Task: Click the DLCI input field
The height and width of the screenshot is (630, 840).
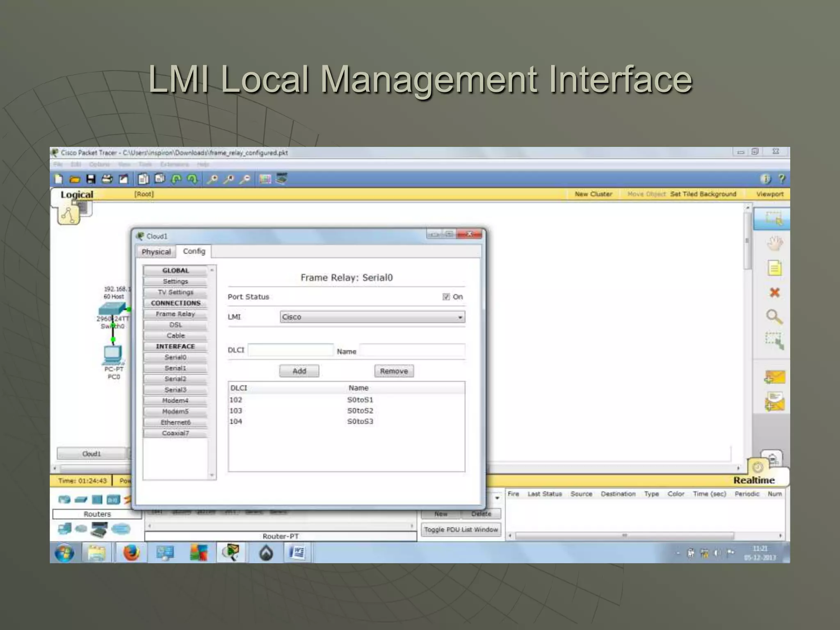Action: [x=290, y=350]
